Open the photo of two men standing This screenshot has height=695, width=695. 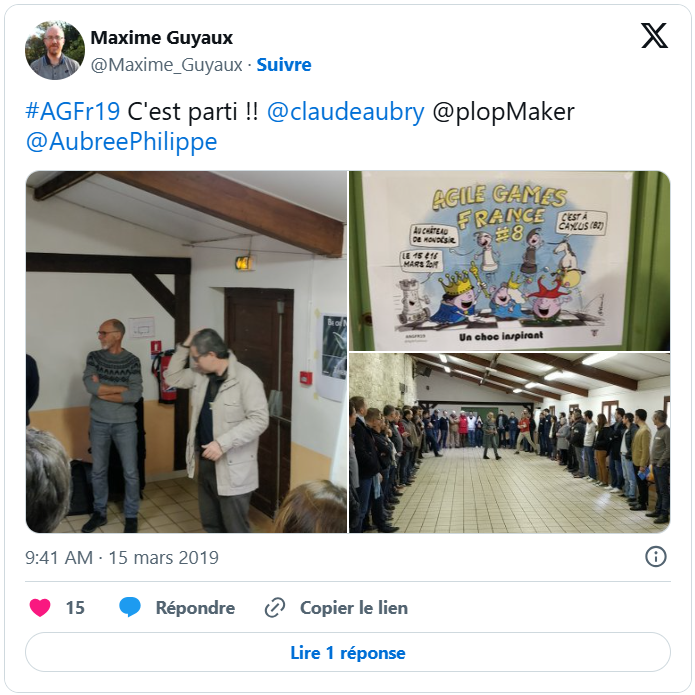pos(186,352)
